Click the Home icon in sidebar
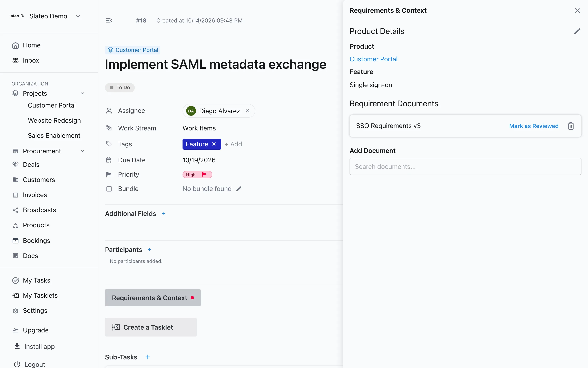 (16, 45)
